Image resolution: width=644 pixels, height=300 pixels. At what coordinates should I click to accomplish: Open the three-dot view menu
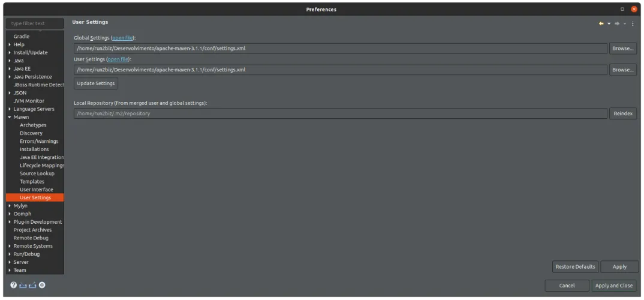[633, 23]
